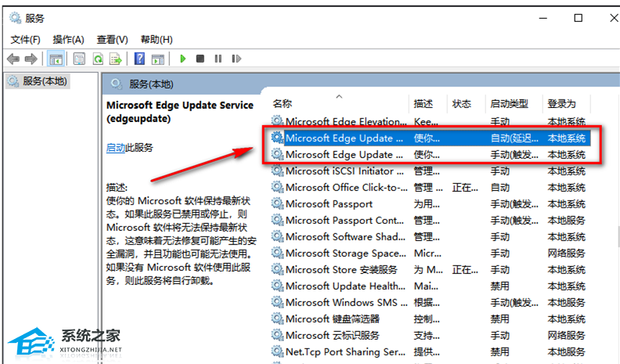Select 服务(本地) in the left tree
This screenshot has height=364, width=620.
[x=38, y=81]
